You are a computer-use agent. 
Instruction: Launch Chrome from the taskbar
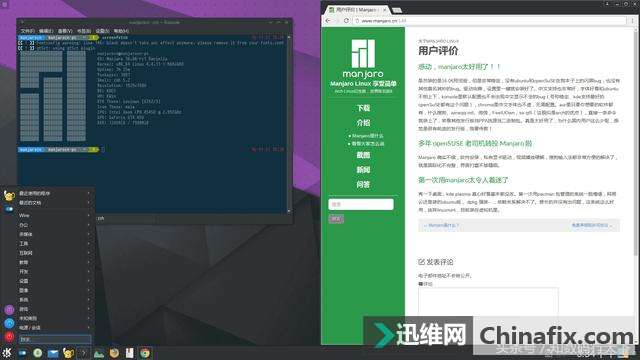click(145, 353)
